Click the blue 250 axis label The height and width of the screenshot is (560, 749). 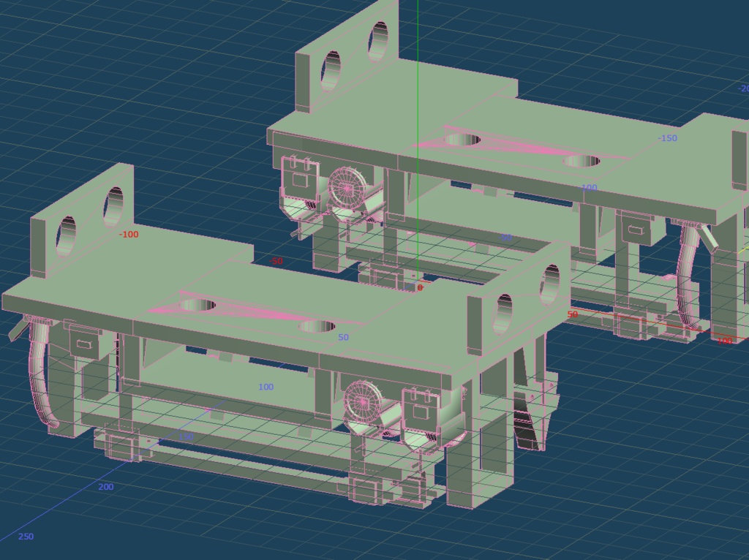tap(26, 536)
